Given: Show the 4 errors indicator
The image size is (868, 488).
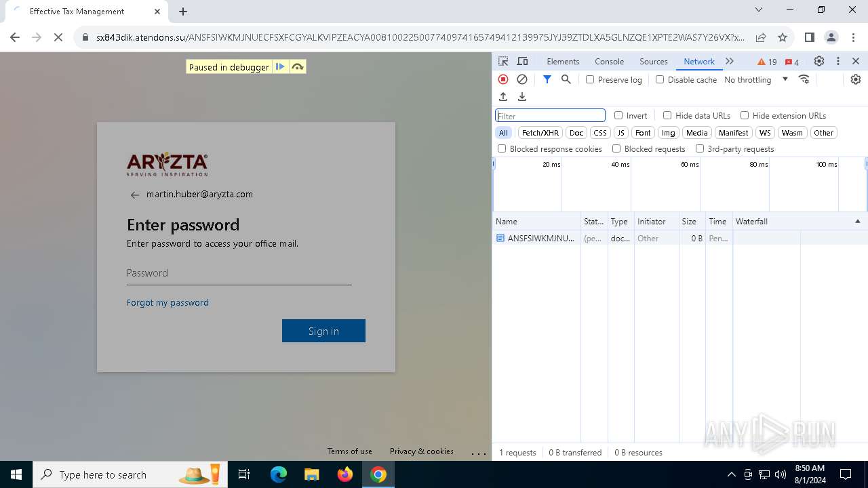Looking at the screenshot, I should (792, 62).
